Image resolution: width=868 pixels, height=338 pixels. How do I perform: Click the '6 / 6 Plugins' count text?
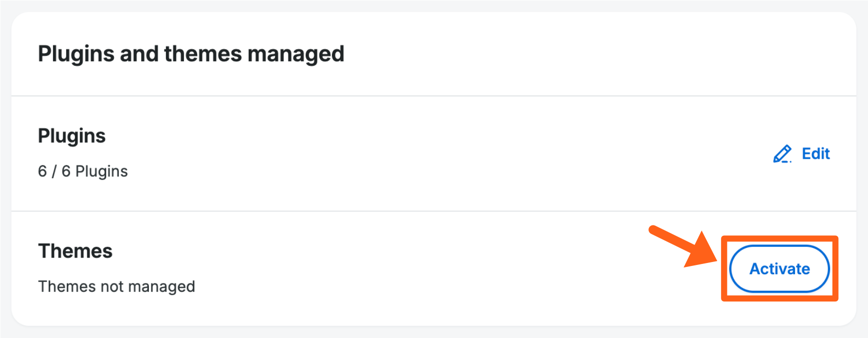83,171
